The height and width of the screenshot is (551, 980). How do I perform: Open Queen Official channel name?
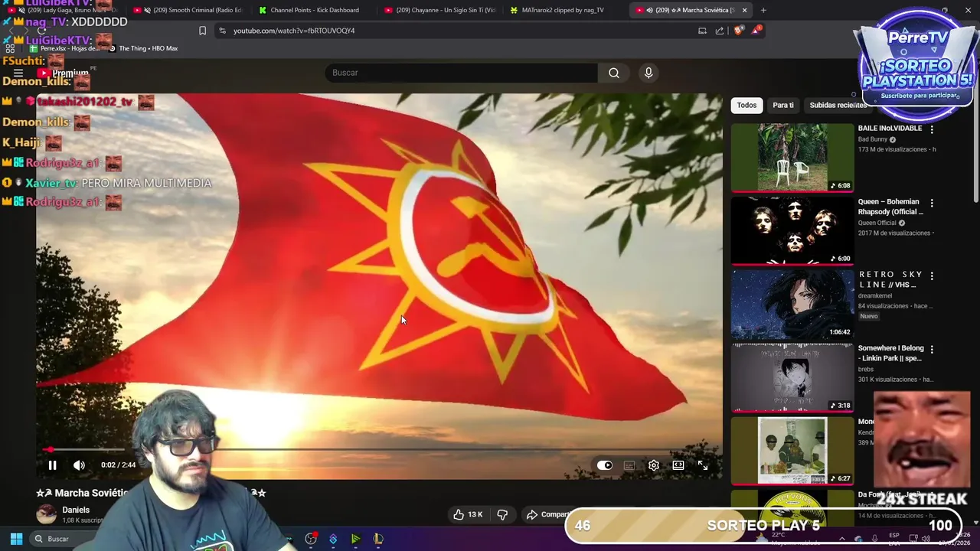[x=877, y=223]
